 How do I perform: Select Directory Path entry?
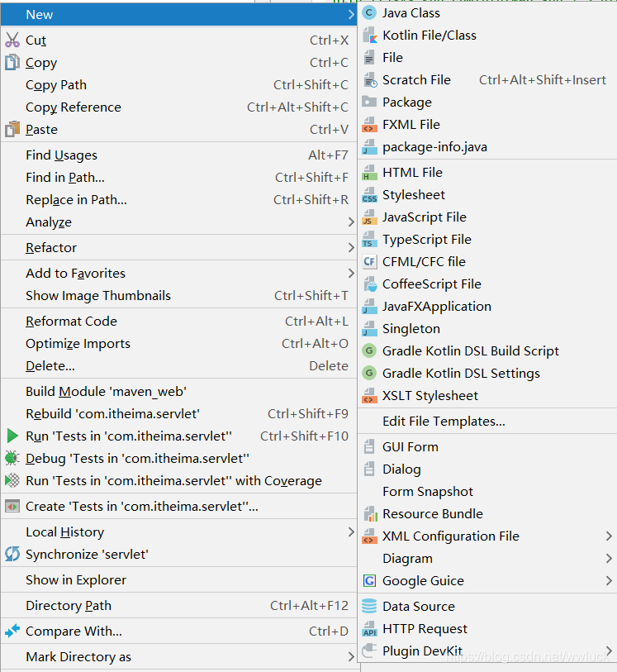coord(178,606)
